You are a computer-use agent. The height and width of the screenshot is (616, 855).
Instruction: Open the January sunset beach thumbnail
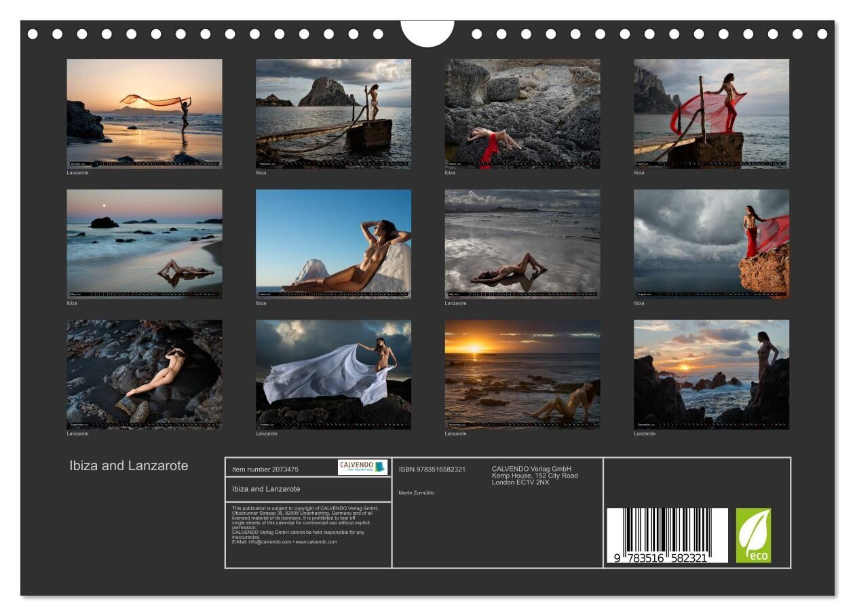144,113
